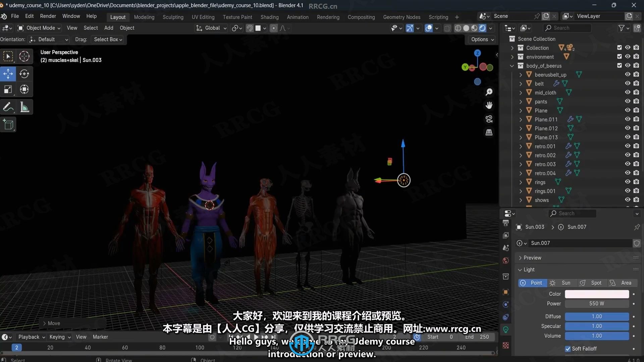Toggle Soft Falloff checkbox
This screenshot has height=362, width=644.
(x=568, y=349)
